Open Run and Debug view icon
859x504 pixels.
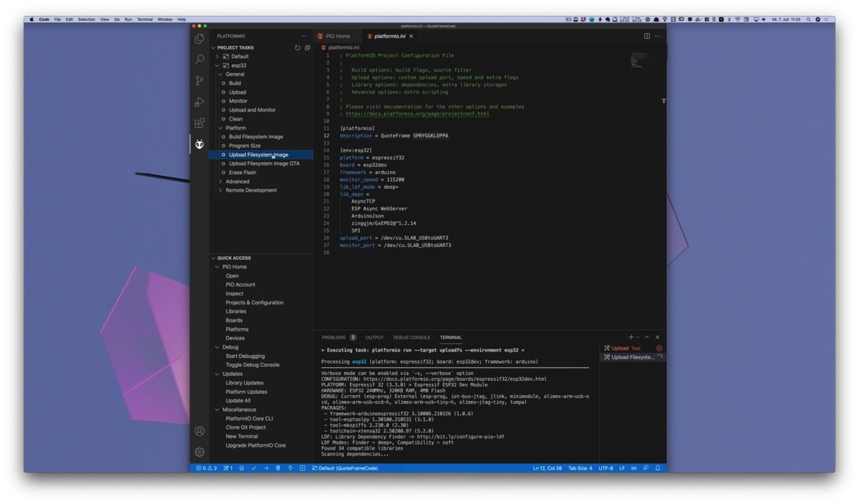pos(200,102)
